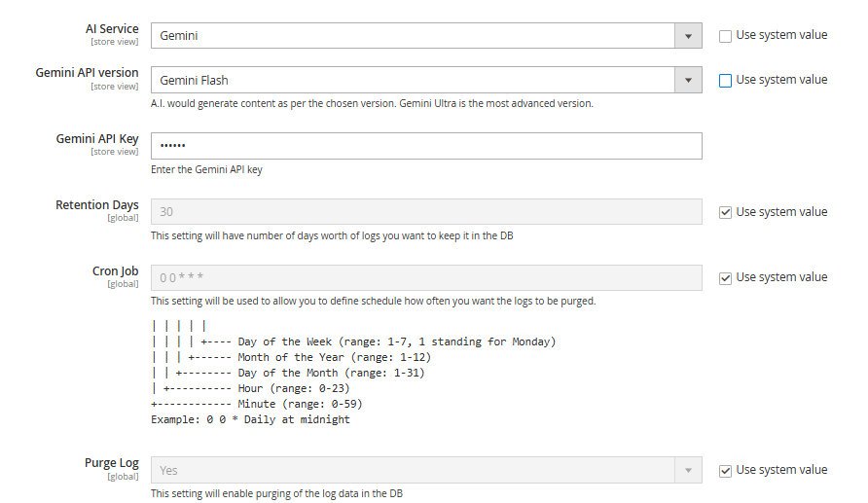Click the "Gemini API version" field label

[x=88, y=73]
